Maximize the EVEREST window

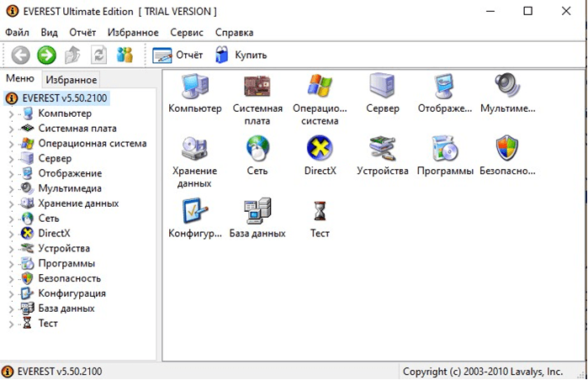[527, 11]
